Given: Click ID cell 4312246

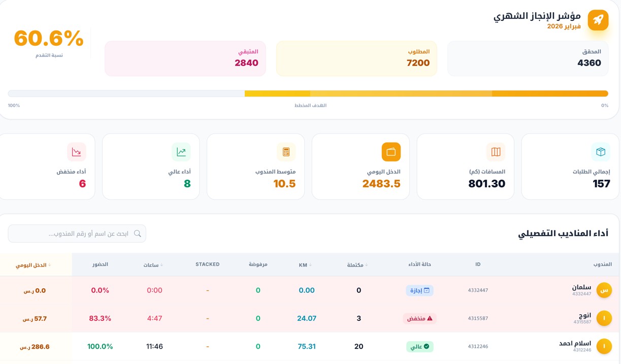Looking at the screenshot, I should tap(478, 347).
